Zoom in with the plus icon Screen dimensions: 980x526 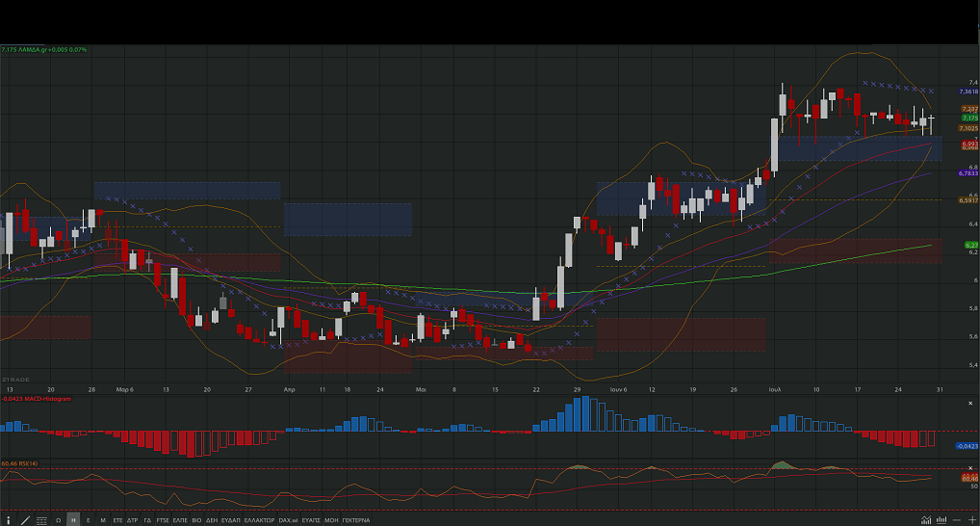pyautogui.click(x=972, y=520)
